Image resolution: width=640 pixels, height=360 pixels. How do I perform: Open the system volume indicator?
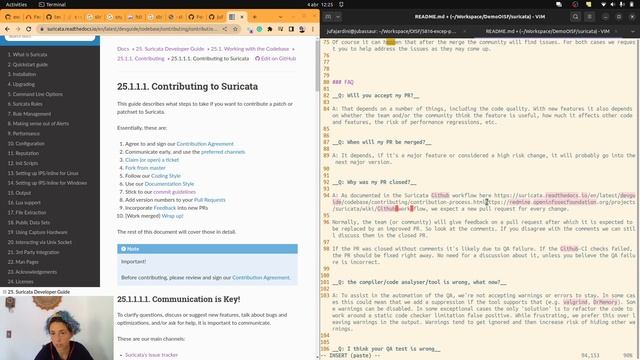(x=612, y=4)
